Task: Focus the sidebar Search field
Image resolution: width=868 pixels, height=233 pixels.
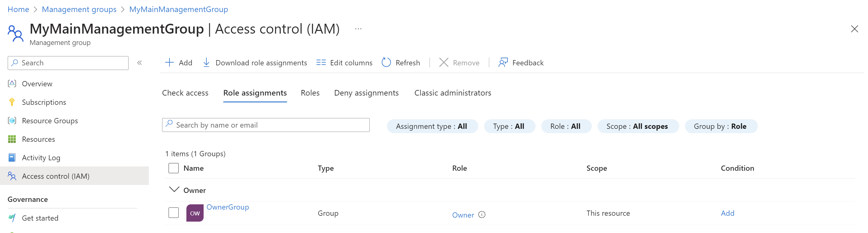Action: click(x=68, y=63)
